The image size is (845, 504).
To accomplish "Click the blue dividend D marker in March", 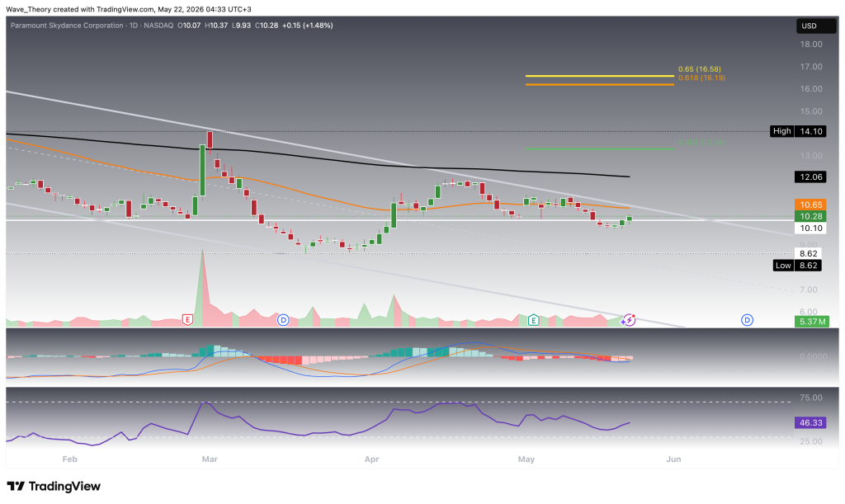I will tap(283, 320).
